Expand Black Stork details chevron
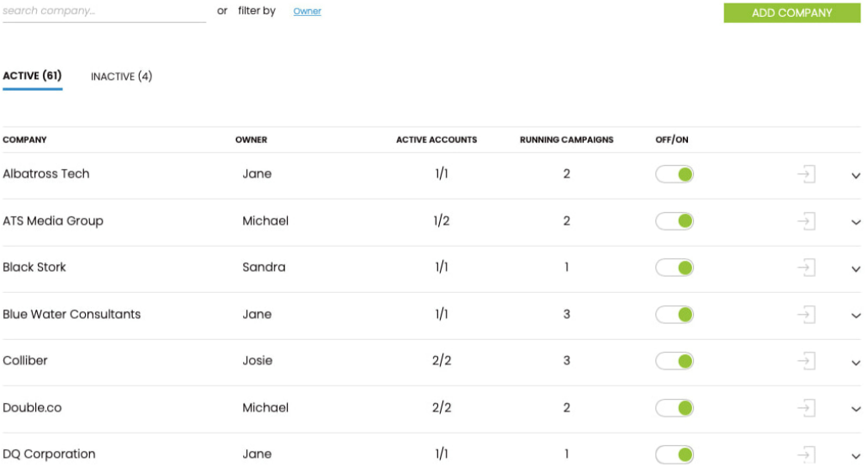Screen dimensions: 868x473 click(x=855, y=269)
